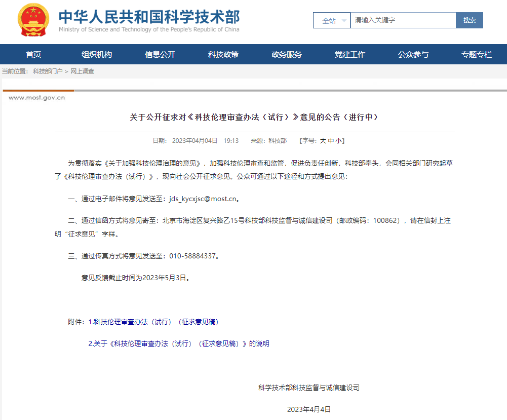Viewport: 507px width, 420px height.
Task: Click the ministry title text logo
Action: coord(149,20)
